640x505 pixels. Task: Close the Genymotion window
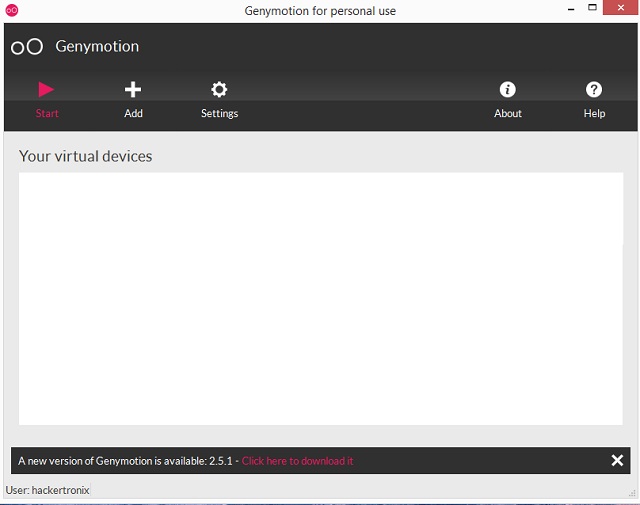[x=620, y=7]
